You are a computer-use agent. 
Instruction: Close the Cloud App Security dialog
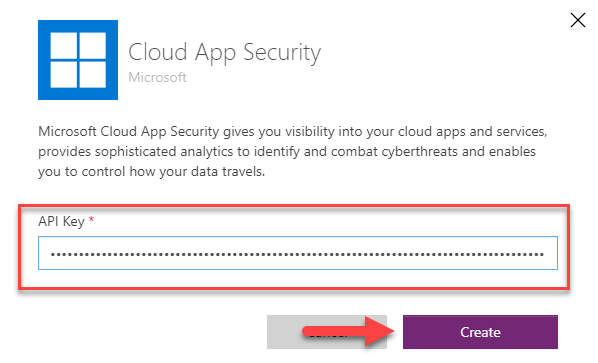[578, 20]
